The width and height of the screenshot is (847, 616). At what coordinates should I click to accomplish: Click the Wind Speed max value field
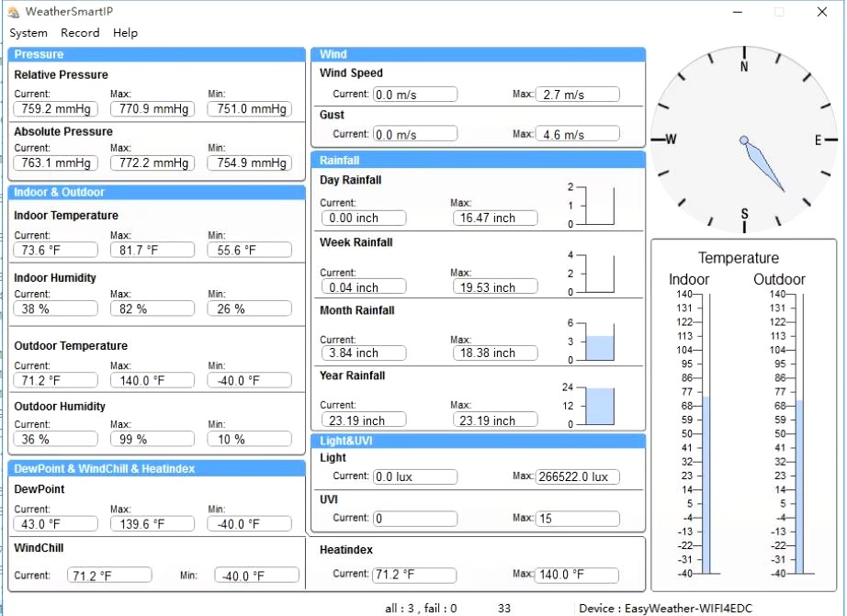pyautogui.click(x=577, y=95)
